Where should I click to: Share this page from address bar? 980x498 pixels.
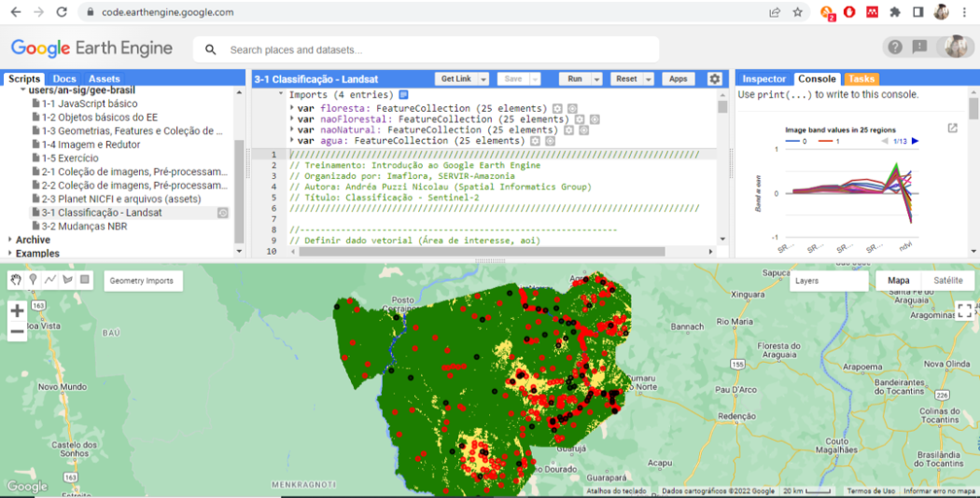(775, 12)
